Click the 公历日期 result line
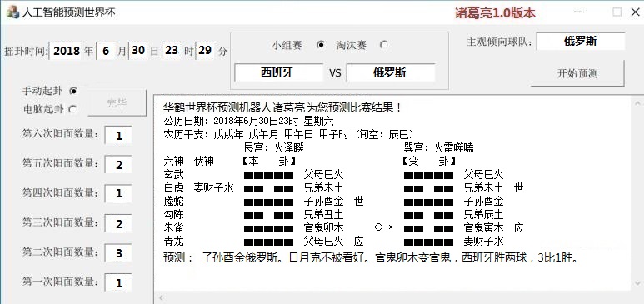The width and height of the screenshot is (644, 304). point(248,122)
